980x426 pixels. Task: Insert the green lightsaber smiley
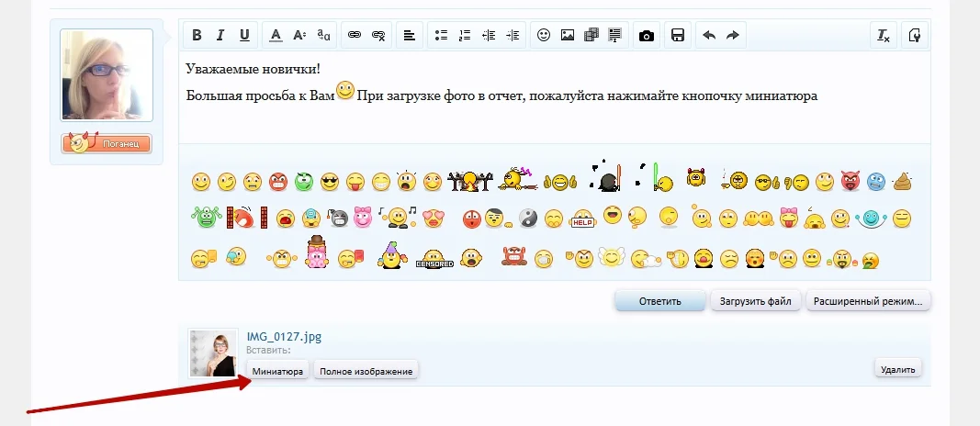pyautogui.click(x=654, y=177)
